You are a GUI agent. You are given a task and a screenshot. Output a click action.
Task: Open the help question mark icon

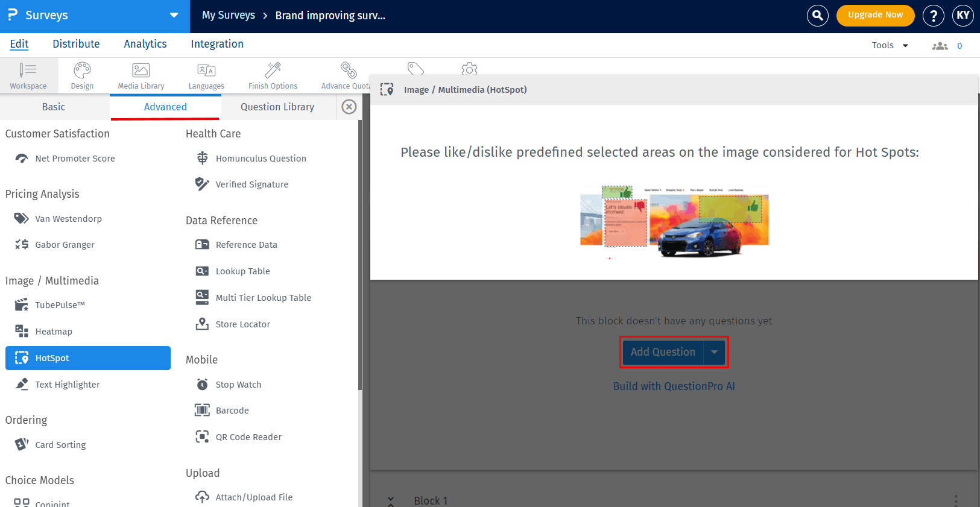934,16
